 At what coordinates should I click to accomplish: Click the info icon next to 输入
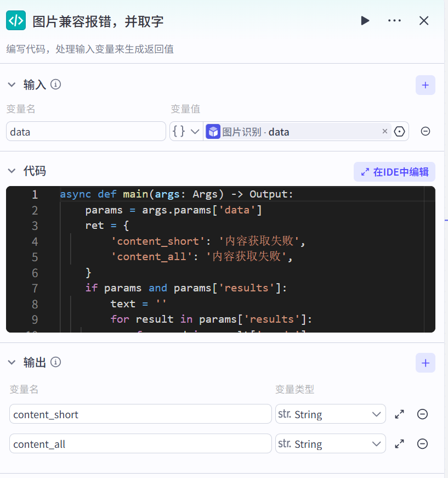tap(55, 85)
